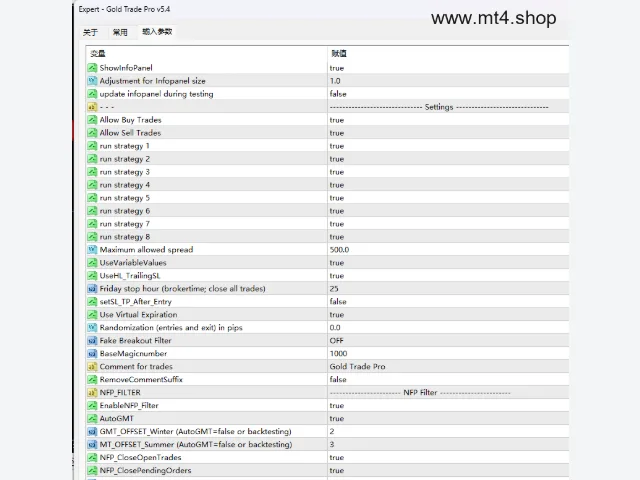Click the Randomization in pips row icon
Viewport: 640px width, 480px height.
[92, 328]
